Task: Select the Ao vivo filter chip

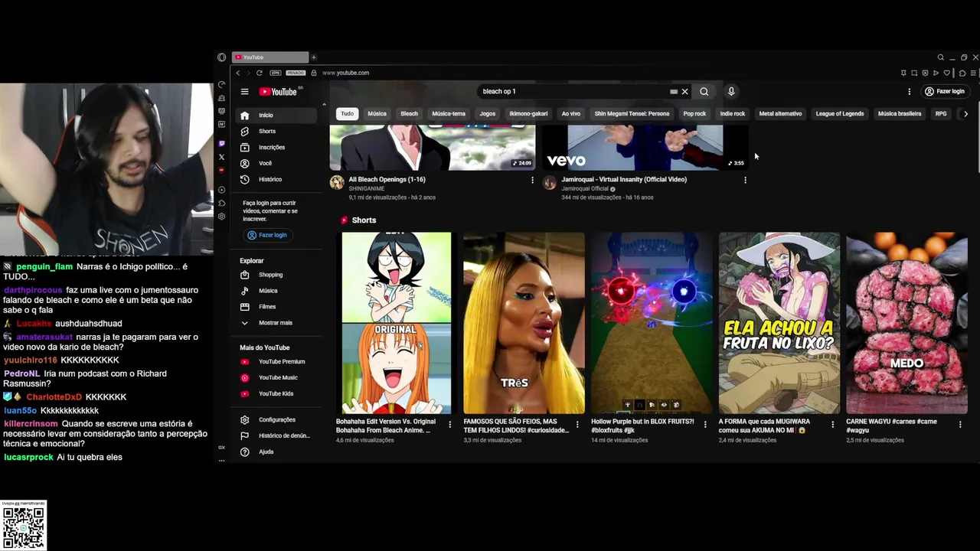Action: 571,114
